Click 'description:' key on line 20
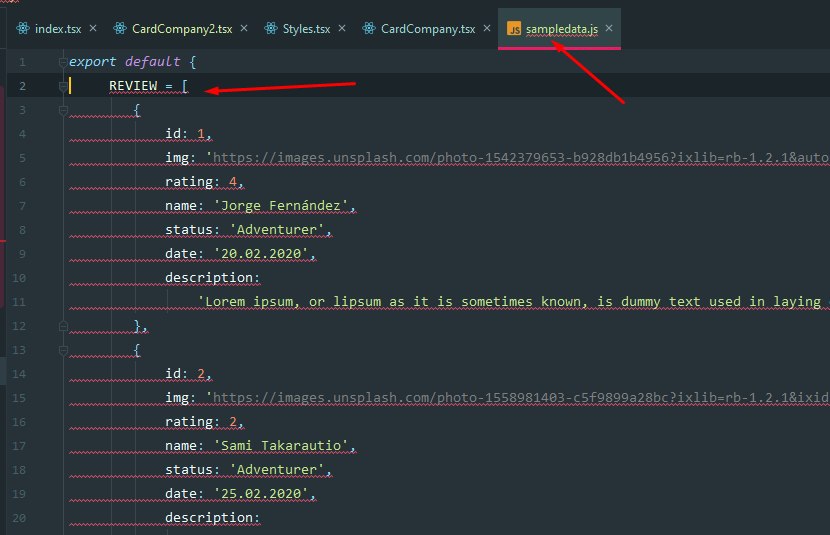Image resolution: width=830 pixels, height=535 pixels. pyautogui.click(x=212, y=518)
